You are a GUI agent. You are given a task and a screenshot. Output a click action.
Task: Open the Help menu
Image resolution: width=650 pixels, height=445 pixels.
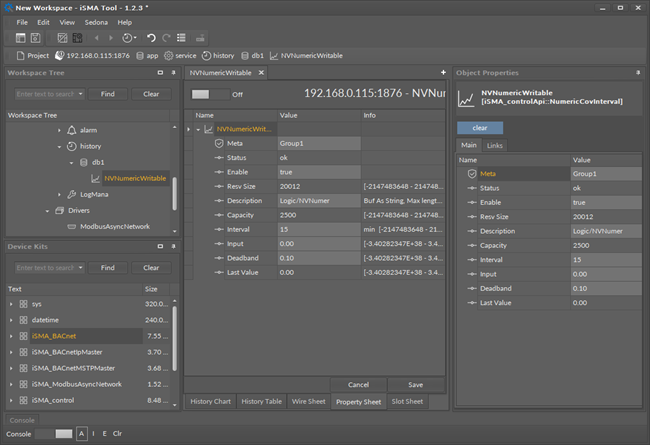click(124, 22)
